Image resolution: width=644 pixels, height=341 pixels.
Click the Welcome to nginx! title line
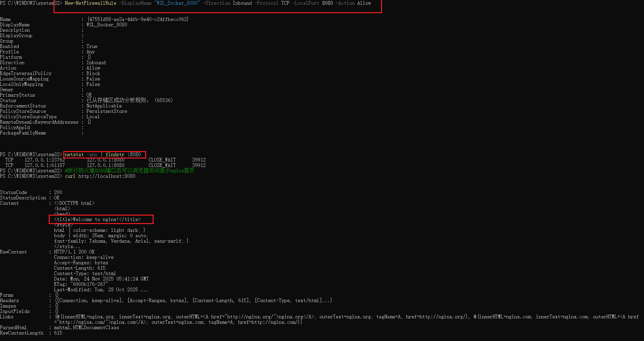(97, 219)
